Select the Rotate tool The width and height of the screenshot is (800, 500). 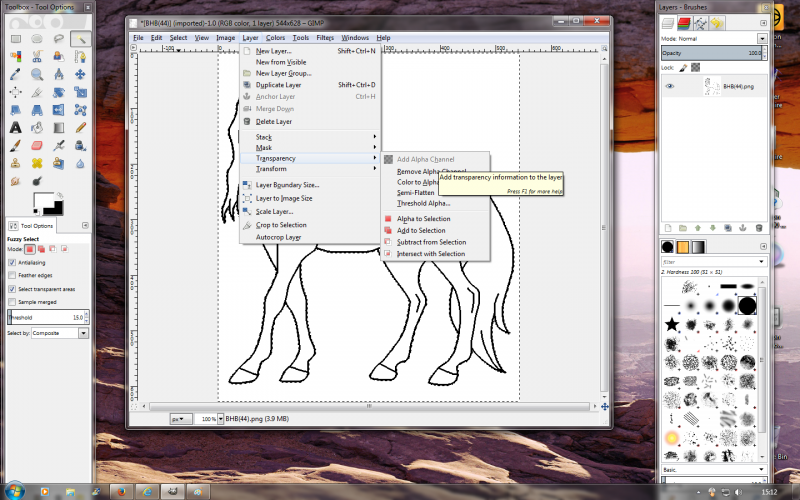coord(59,92)
